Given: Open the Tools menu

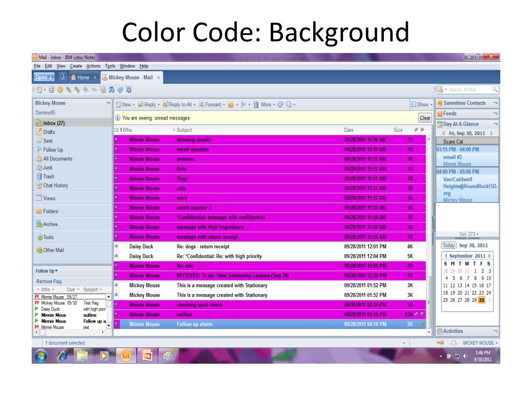Looking at the screenshot, I should click(x=110, y=66).
